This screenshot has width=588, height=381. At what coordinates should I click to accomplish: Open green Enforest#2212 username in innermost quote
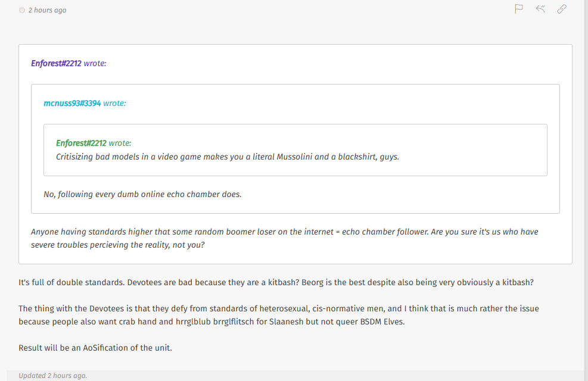[x=82, y=143]
